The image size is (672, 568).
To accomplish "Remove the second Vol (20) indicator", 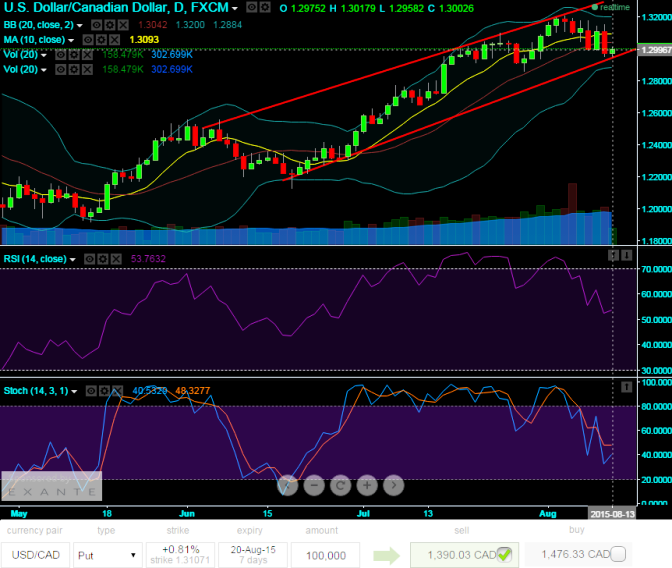I will [87, 69].
